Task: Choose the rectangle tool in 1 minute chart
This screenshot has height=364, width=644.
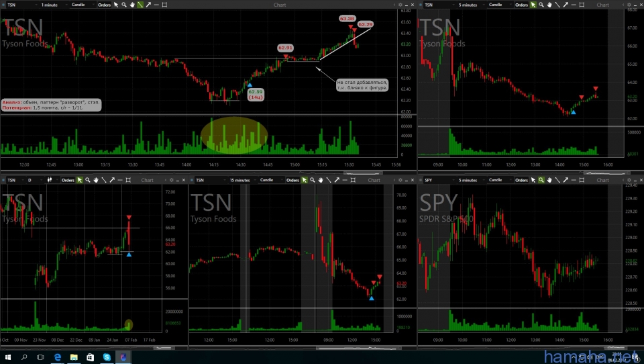Action: click(165, 5)
